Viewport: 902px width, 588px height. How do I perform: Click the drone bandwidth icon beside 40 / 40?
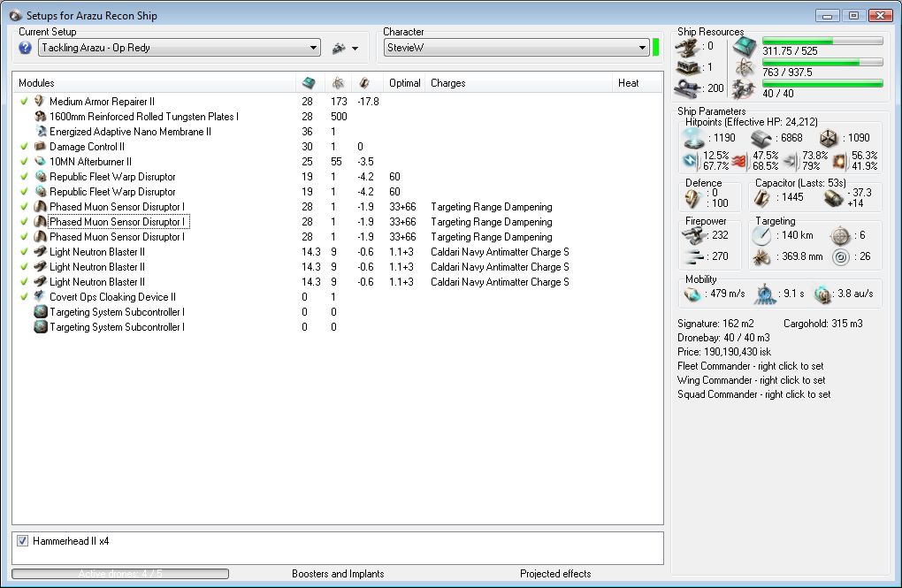click(745, 89)
